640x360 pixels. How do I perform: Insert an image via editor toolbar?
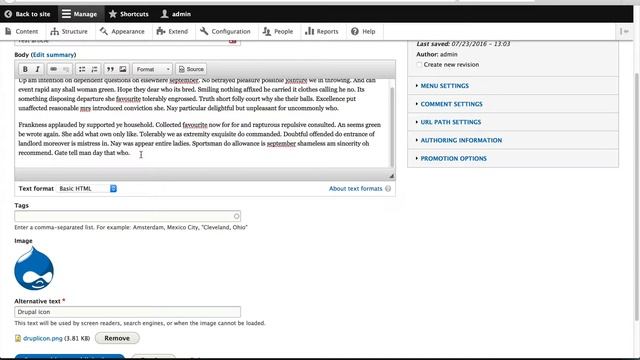(x=122, y=69)
